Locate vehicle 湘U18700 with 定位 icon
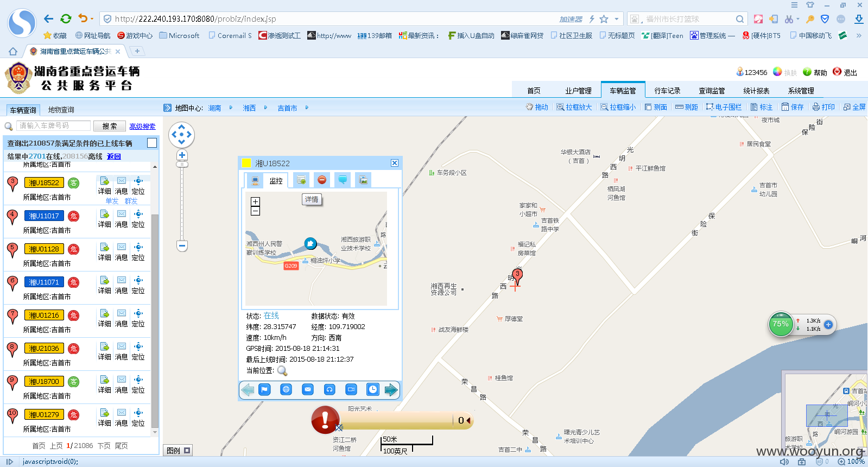Screen dimensions: 868x467 coord(138,384)
